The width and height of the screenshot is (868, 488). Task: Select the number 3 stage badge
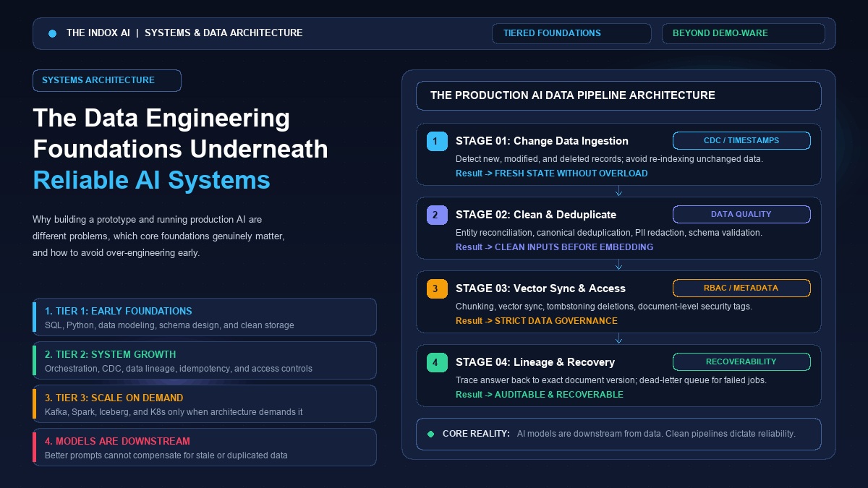point(437,288)
